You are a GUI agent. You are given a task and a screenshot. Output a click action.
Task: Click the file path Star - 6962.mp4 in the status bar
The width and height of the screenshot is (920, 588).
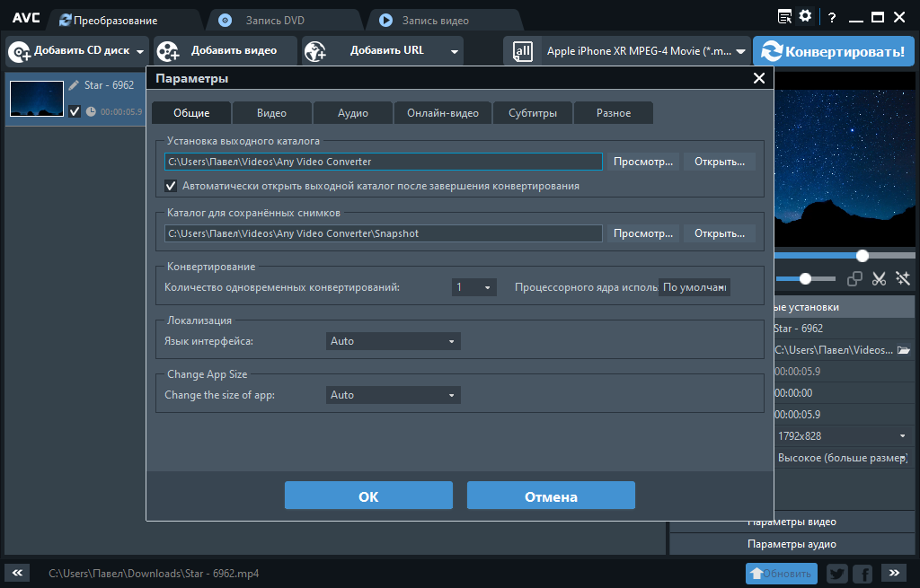(154, 574)
